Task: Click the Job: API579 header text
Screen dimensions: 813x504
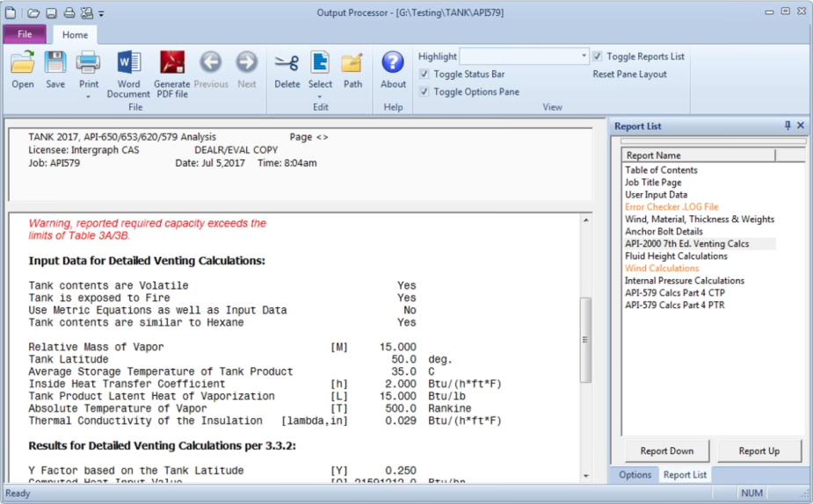Action: click(x=54, y=162)
